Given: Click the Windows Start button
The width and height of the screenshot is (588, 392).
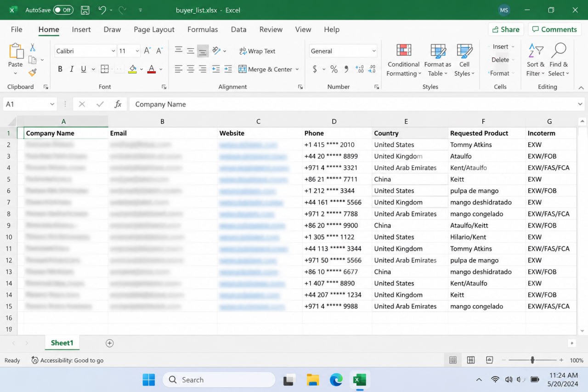Looking at the screenshot, I should coord(148,380).
